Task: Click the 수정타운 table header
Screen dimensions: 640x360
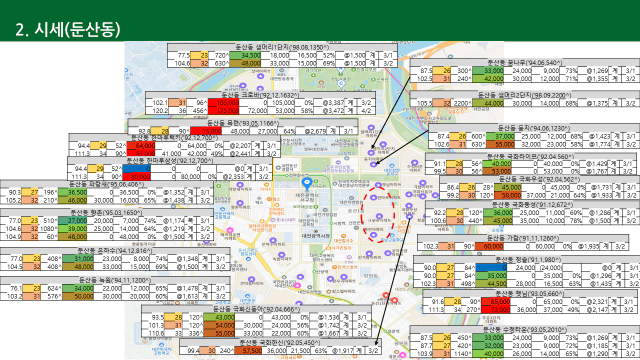Action: coord(524,329)
